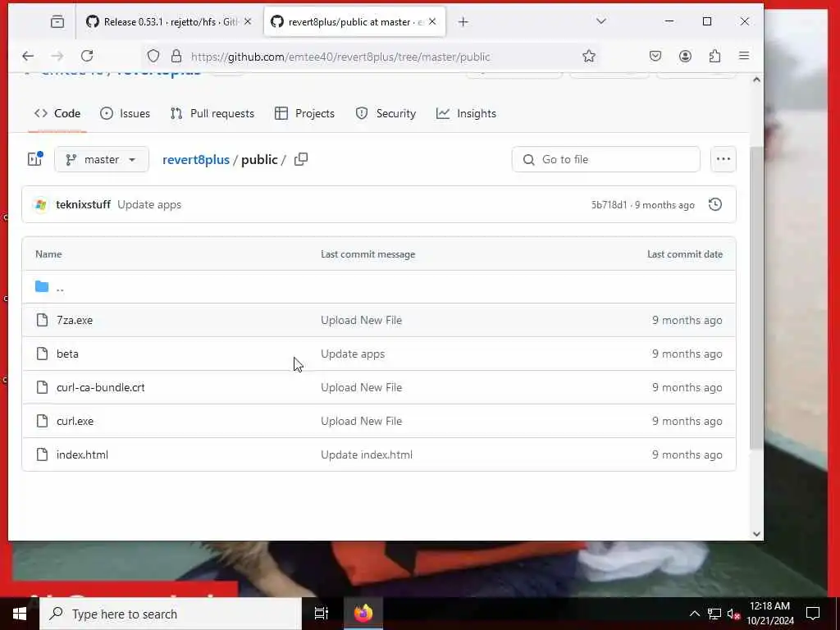Screen dimensions: 840x630
Task: Click the site padlock security icon
Action: 176,57
